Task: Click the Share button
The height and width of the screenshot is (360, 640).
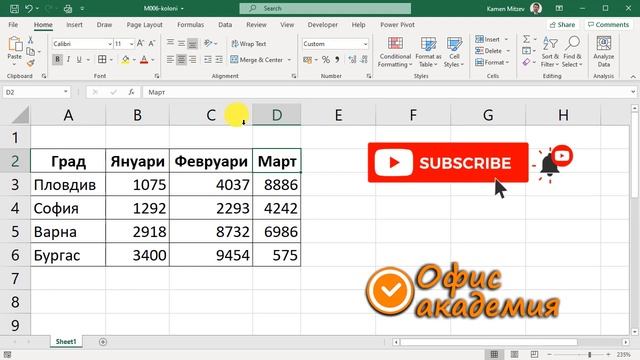Action: click(562, 24)
